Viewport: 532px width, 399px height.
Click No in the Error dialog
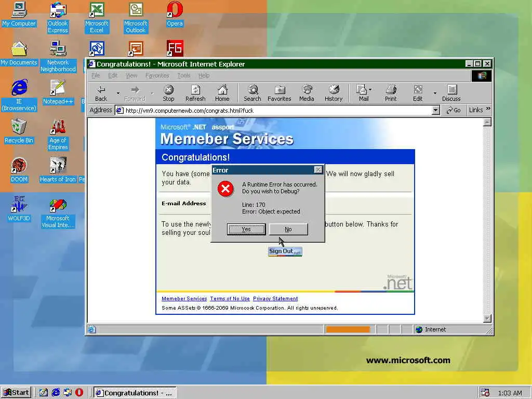point(288,229)
